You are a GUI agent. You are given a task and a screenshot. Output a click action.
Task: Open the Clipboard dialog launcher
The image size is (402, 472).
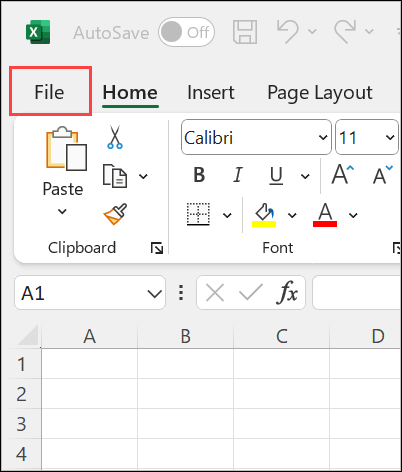(157, 248)
